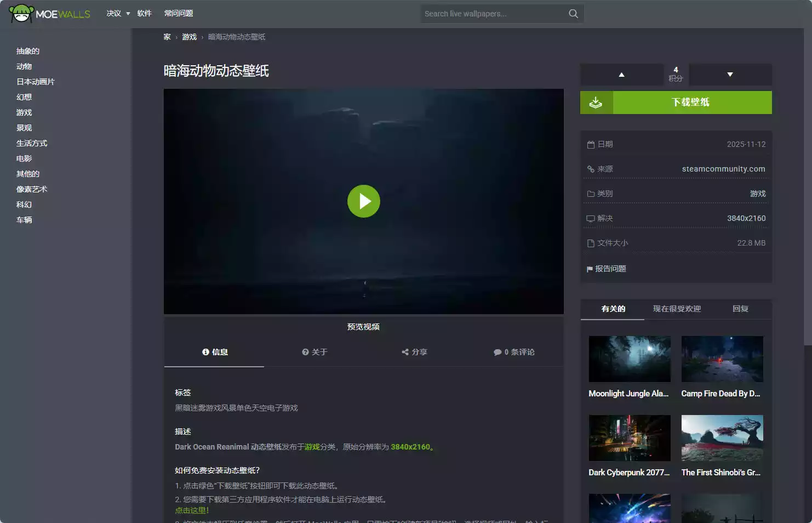Switch to the 关于 tab
Viewport: 812px width, 523px height.
click(x=314, y=352)
